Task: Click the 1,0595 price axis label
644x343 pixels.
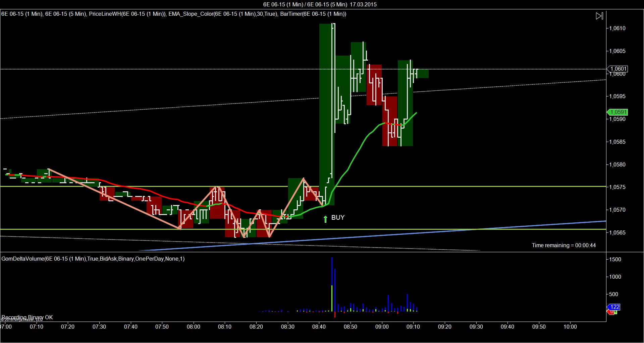Action: pyautogui.click(x=617, y=96)
